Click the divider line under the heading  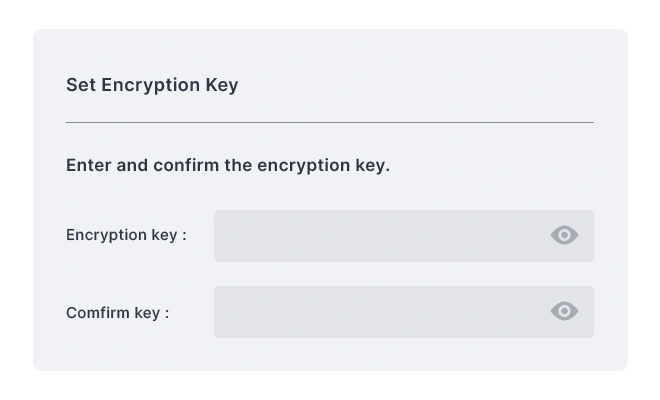tap(330, 123)
